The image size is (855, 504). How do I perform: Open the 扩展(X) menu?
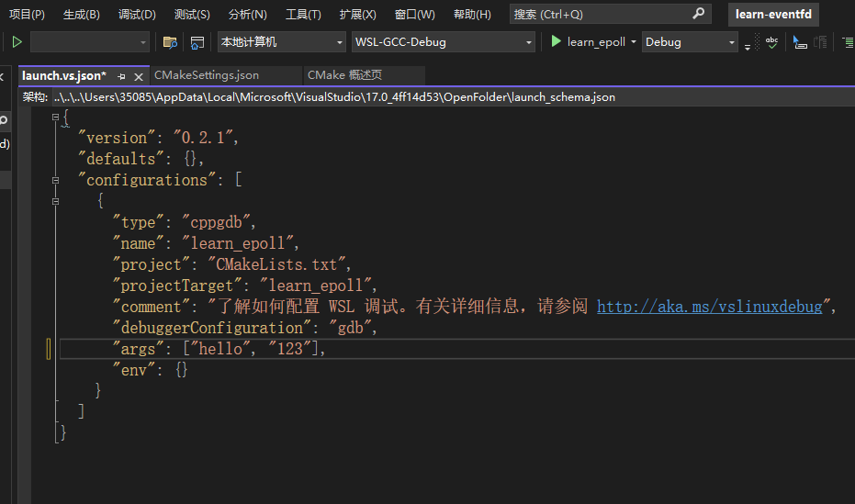click(x=358, y=14)
